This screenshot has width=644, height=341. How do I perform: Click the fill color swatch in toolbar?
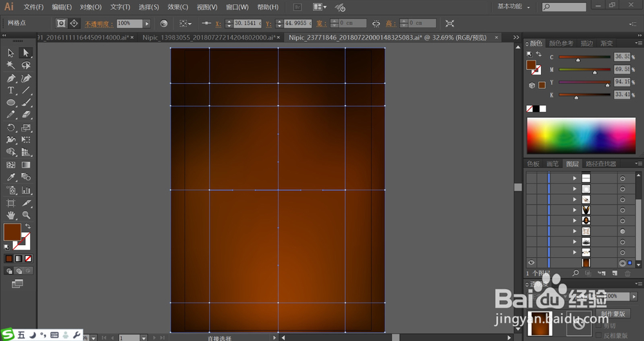pyautogui.click(x=12, y=233)
